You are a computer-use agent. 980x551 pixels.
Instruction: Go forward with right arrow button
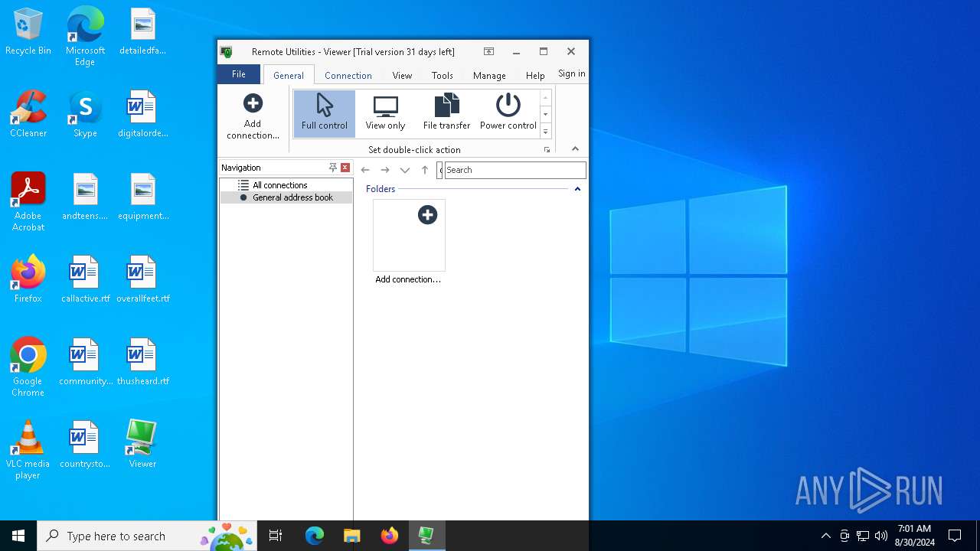point(385,170)
